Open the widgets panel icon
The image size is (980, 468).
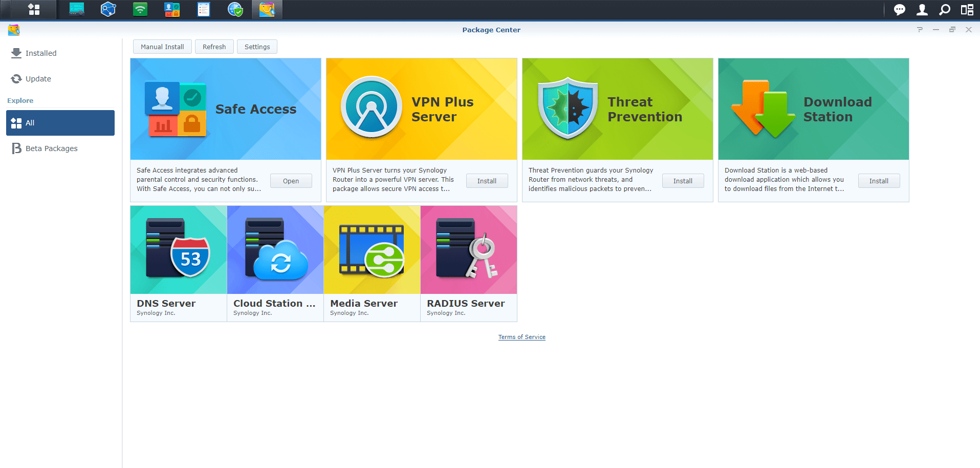tap(967, 9)
